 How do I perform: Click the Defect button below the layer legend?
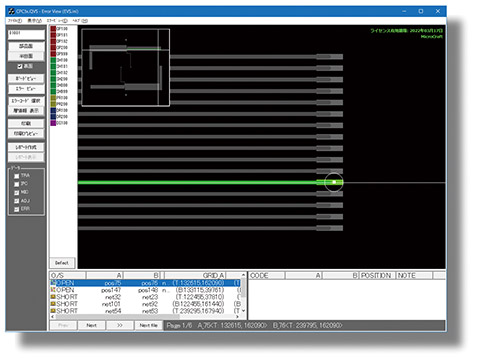62,263
